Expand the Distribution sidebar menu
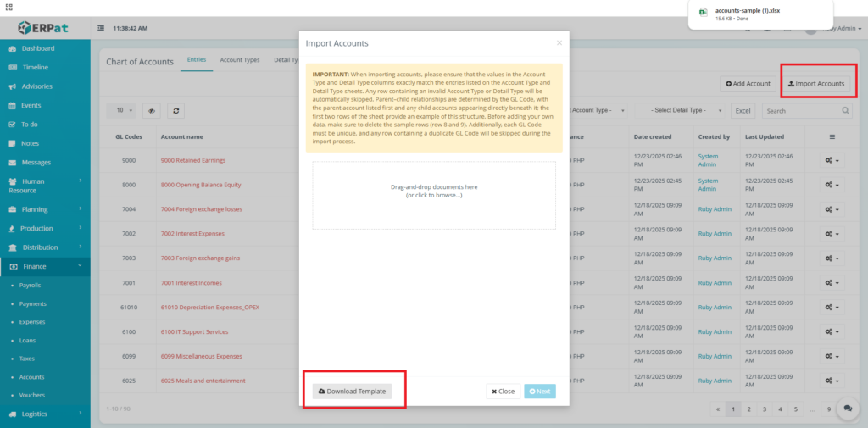The height and width of the screenshot is (428, 868). [x=45, y=247]
